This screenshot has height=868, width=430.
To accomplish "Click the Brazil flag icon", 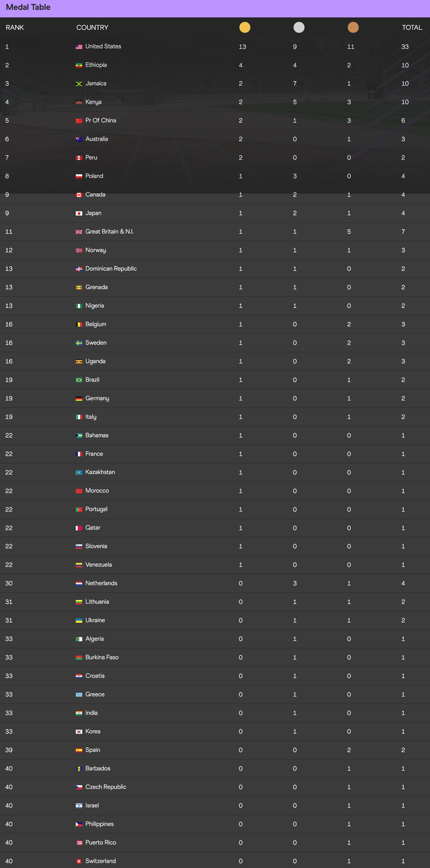I will pyautogui.click(x=79, y=380).
